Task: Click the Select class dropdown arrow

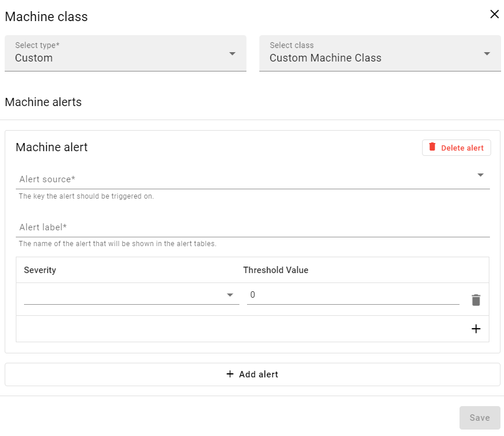Action: [487, 53]
